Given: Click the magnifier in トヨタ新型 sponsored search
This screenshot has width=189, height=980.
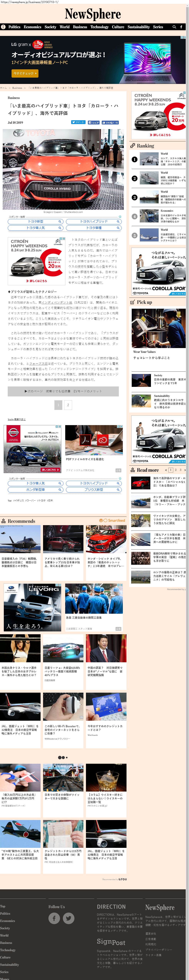Looking at the screenshot, I should click(x=60, y=221).
